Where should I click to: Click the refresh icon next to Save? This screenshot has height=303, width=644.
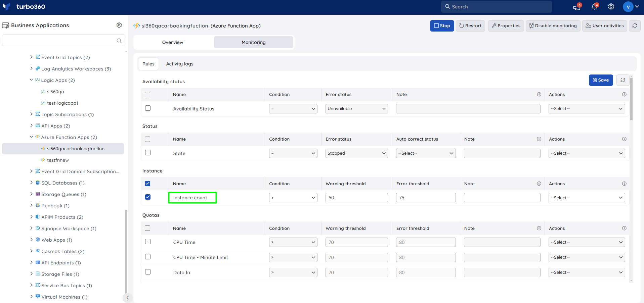point(623,80)
